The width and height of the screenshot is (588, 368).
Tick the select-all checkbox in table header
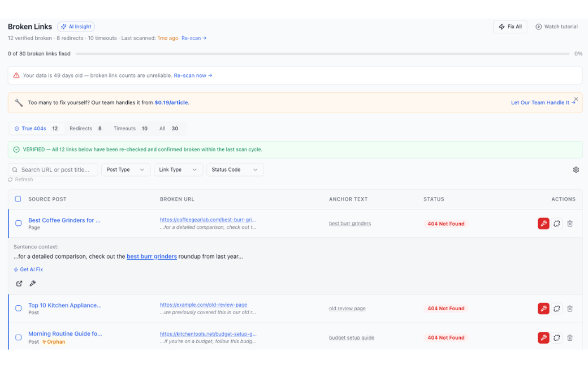[x=18, y=199]
